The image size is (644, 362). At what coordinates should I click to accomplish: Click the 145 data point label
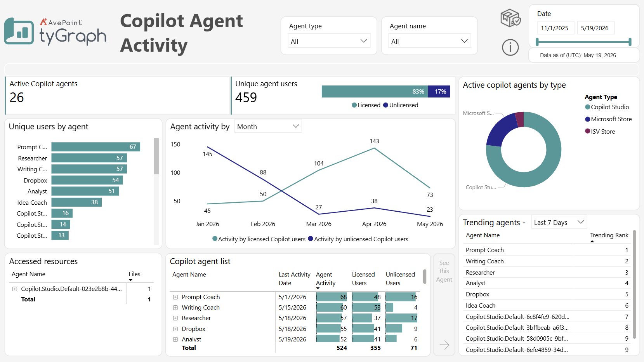point(207,154)
